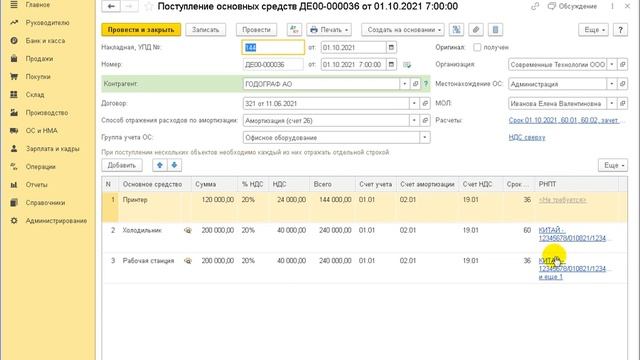Open calendar for Накладная date field

tap(391, 47)
